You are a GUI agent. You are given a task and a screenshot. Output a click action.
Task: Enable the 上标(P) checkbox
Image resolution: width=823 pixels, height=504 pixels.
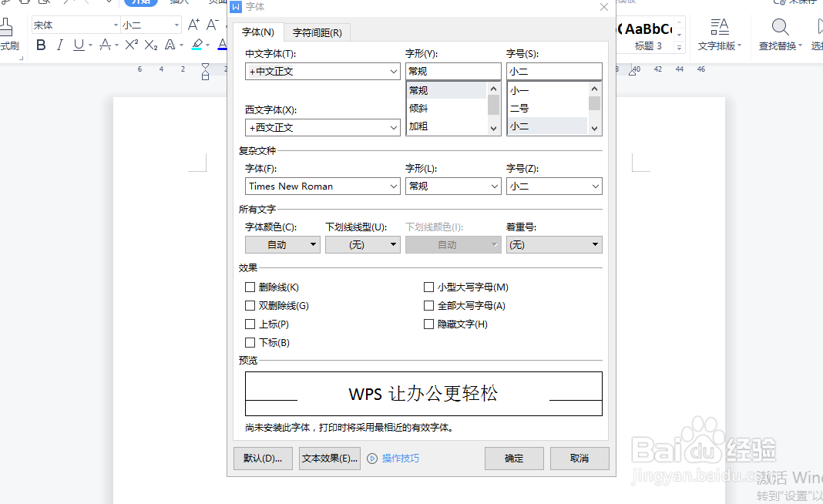250,324
